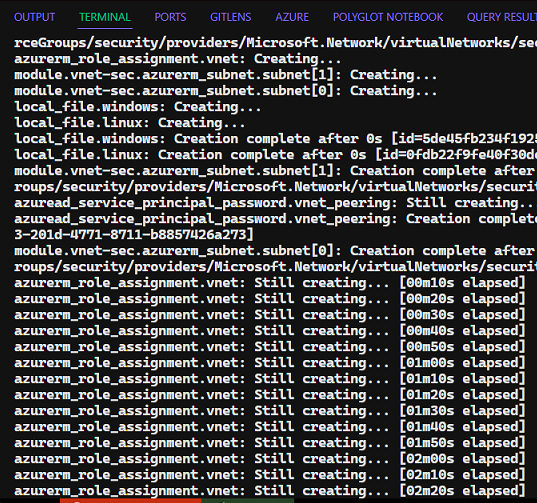Click 'local_file.linux: Creating...' line
The height and width of the screenshot is (503, 537).
[129, 123]
